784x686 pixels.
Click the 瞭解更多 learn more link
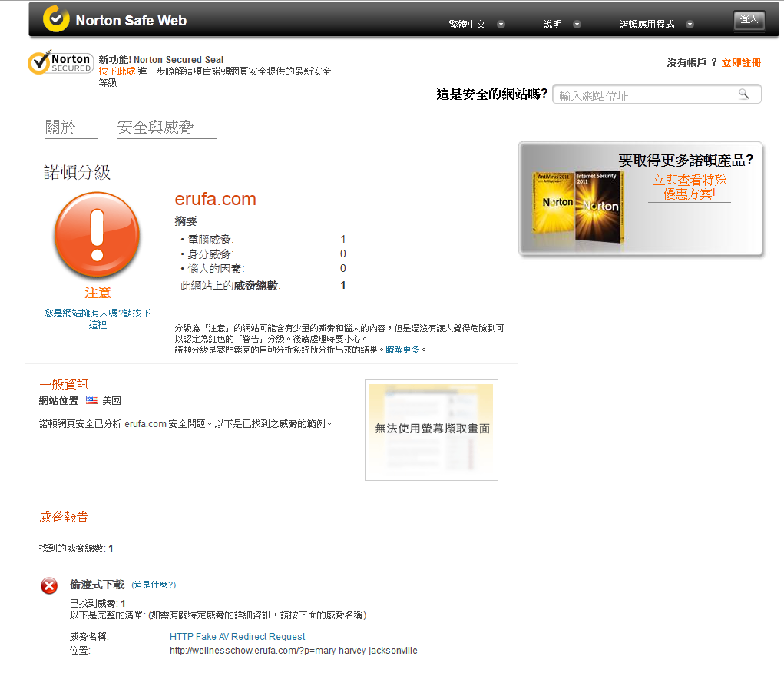403,349
